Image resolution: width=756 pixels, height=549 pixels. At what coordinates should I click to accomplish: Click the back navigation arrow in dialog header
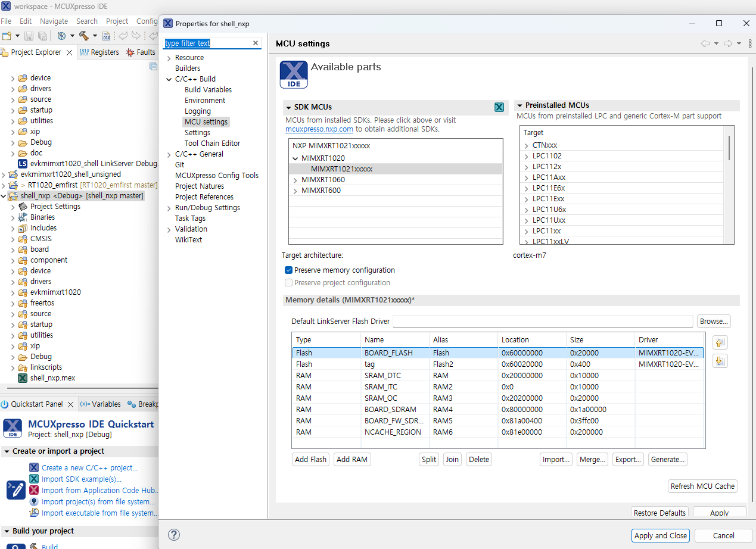click(705, 43)
